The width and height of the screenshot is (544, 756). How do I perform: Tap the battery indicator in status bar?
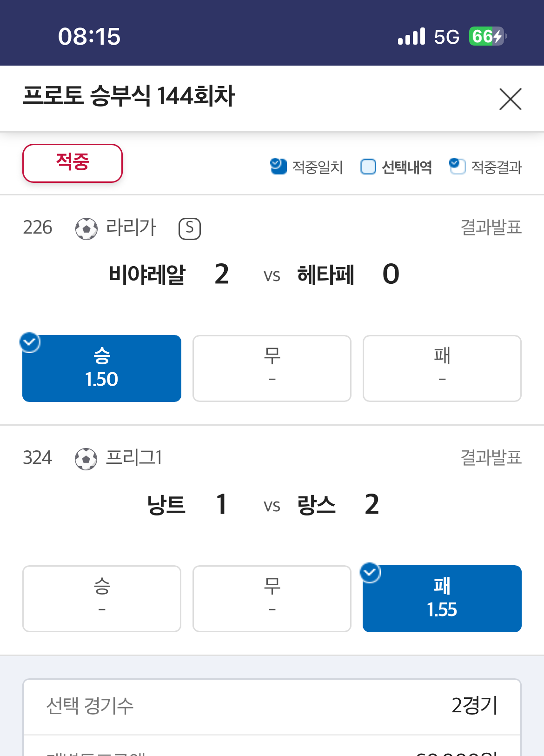point(487,36)
